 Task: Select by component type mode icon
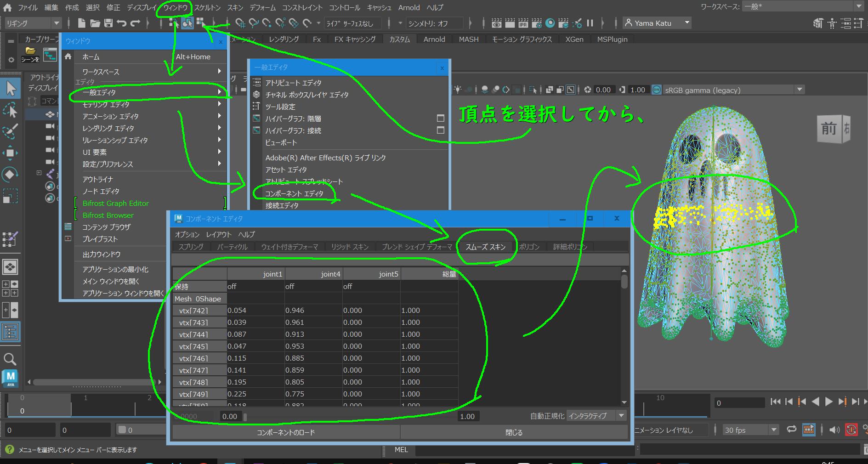coord(200,23)
